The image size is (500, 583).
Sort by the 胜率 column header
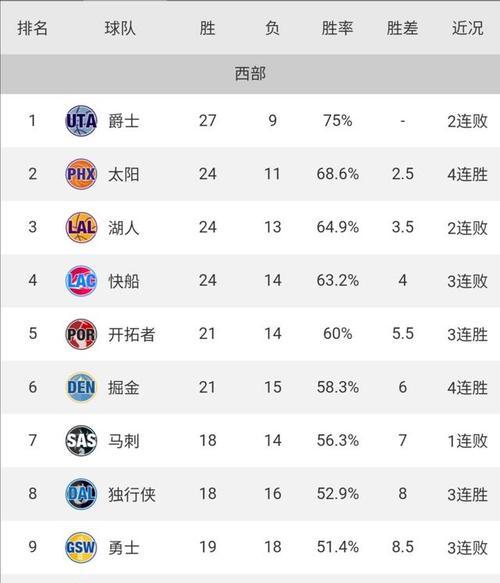coord(337,28)
